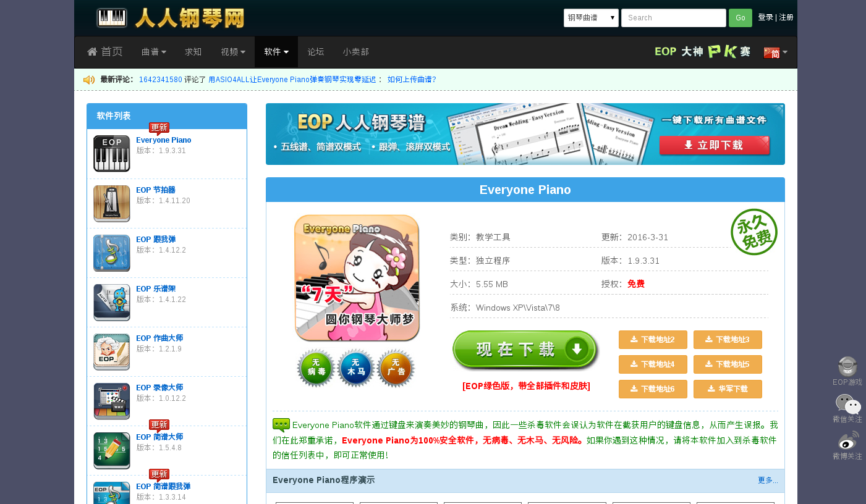Viewport: 866px width, 504px height.
Task: Click the 更新: 2016-3-31 date text
Action: 635,237
